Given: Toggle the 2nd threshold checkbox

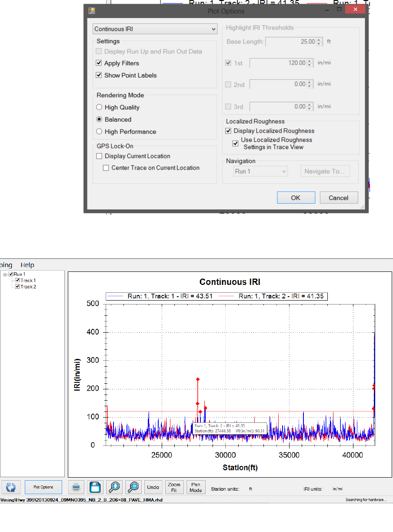Looking at the screenshot, I should [x=229, y=84].
